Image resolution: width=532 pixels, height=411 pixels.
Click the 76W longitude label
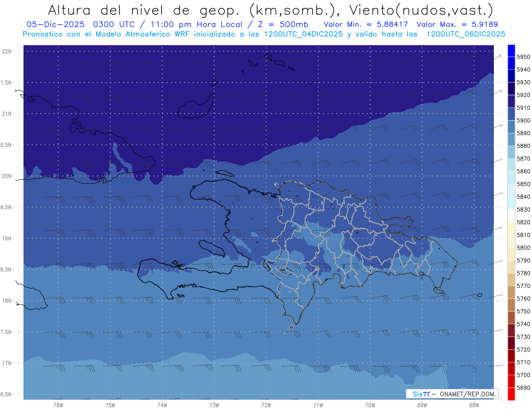(x=58, y=405)
